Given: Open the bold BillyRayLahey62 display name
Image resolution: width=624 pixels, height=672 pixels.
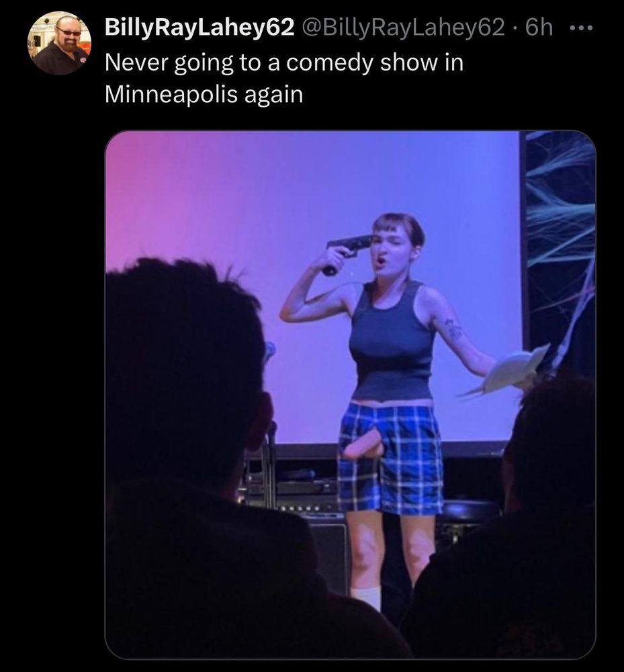Looking at the screenshot, I should (x=199, y=28).
